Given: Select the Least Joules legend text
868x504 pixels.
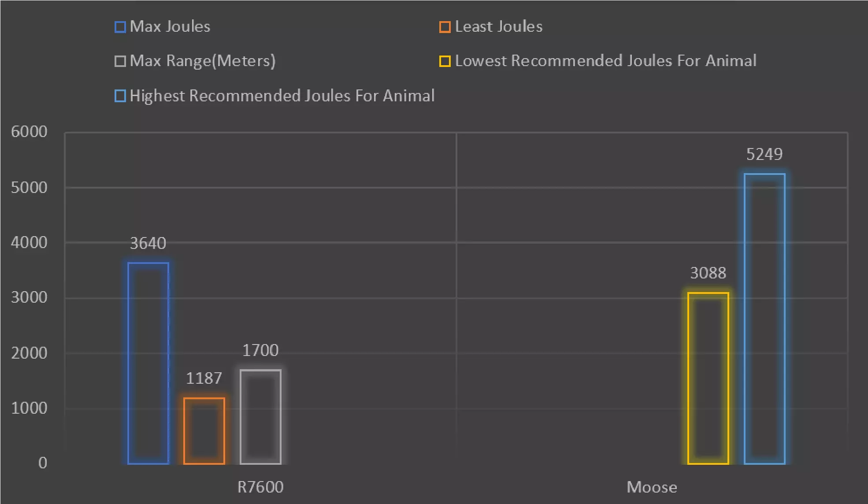Looking at the screenshot, I should [499, 27].
